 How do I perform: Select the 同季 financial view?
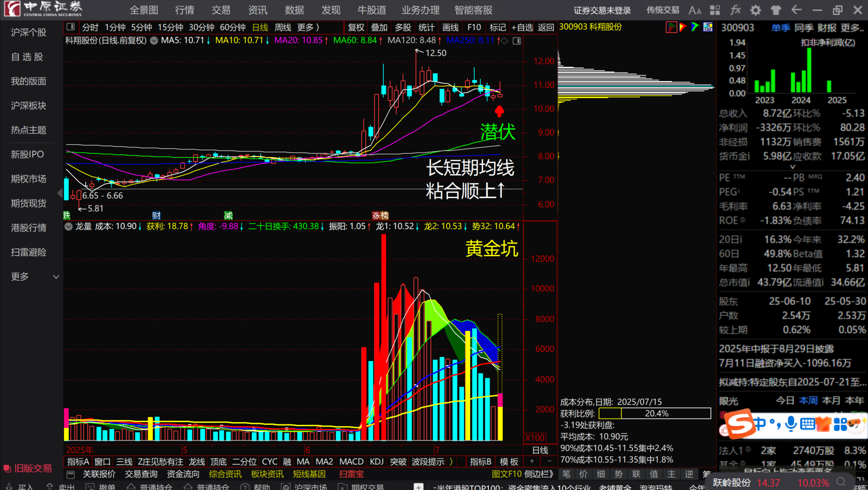804,28
